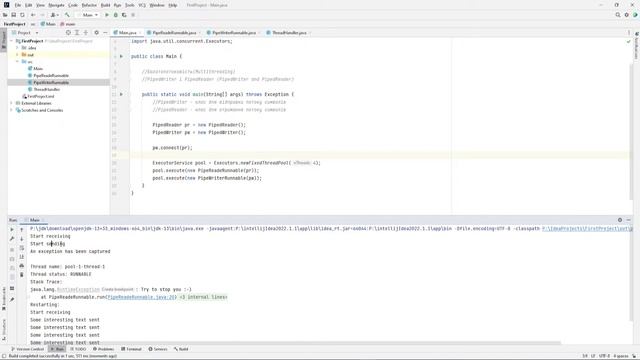The image size is (640, 360).
Task: Expand the out folder
Action: click(x=17, y=55)
